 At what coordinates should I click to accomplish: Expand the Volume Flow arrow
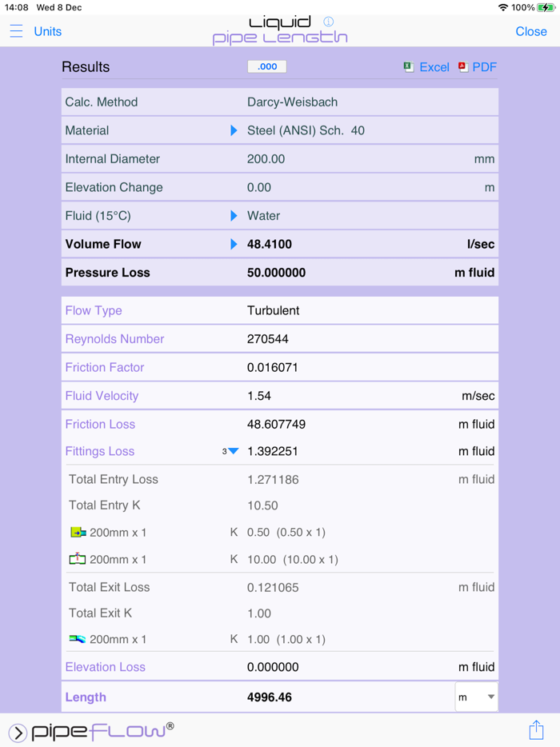234,245
